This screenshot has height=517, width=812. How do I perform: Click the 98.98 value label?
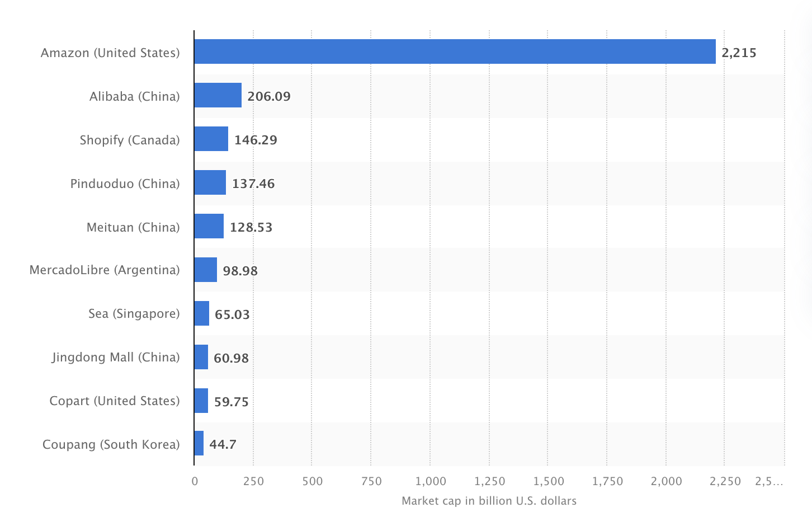[240, 271]
